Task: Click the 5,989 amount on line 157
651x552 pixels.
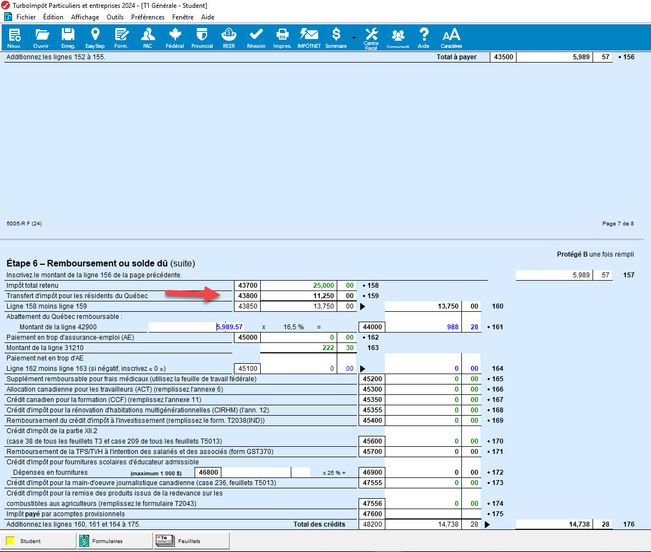Action: (x=554, y=275)
